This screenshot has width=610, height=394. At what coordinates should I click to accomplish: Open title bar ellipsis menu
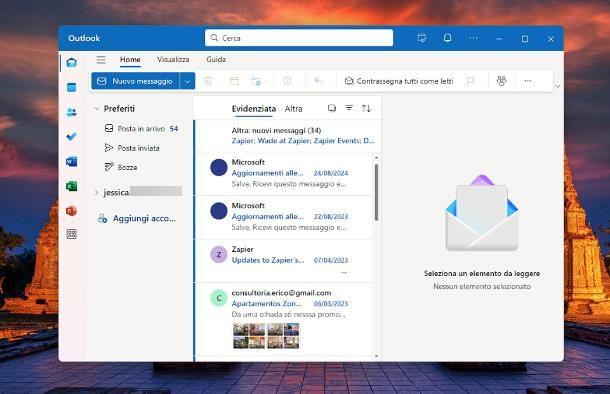point(473,38)
